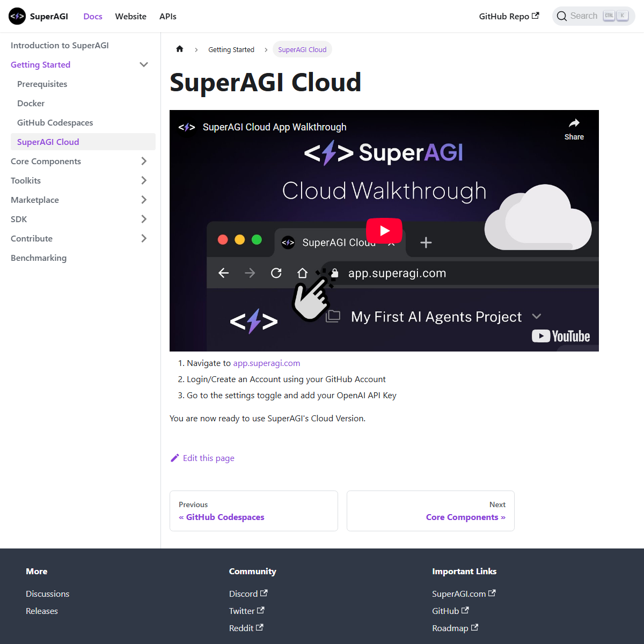
Task: Open the Releases footer link
Action: [x=42, y=611]
